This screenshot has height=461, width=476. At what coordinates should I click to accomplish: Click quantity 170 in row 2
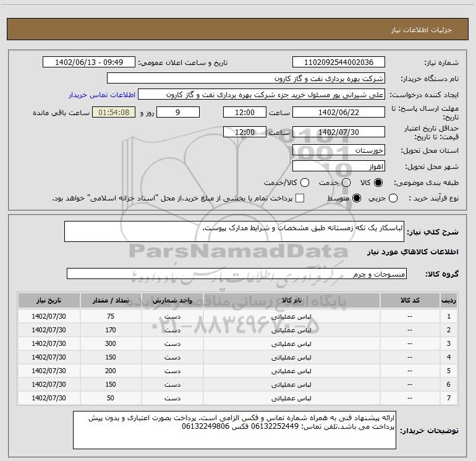[x=111, y=330]
